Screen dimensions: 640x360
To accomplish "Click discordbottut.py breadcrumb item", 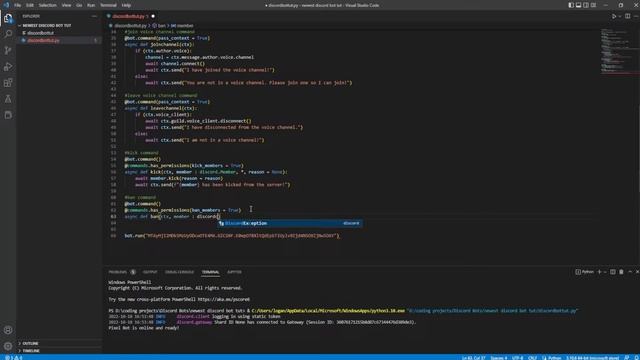I will [128, 26].
